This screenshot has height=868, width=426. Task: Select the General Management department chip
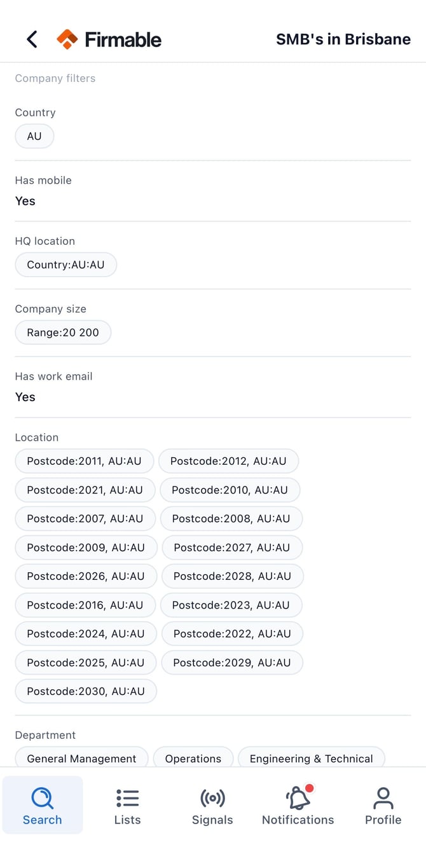(81, 758)
